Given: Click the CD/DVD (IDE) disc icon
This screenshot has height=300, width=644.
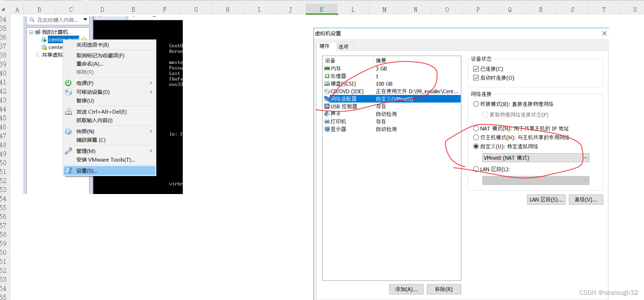Looking at the screenshot, I should pos(327,91).
